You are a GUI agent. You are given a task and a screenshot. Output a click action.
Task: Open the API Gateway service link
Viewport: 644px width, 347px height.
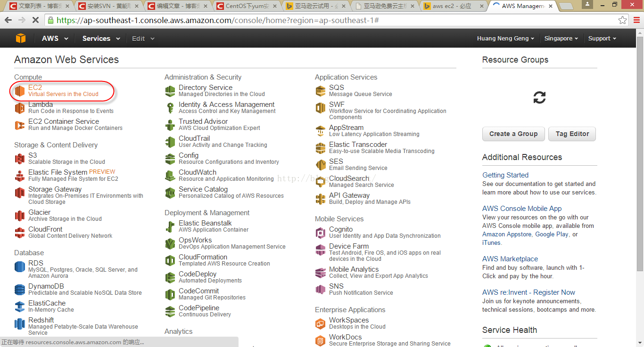(x=349, y=195)
